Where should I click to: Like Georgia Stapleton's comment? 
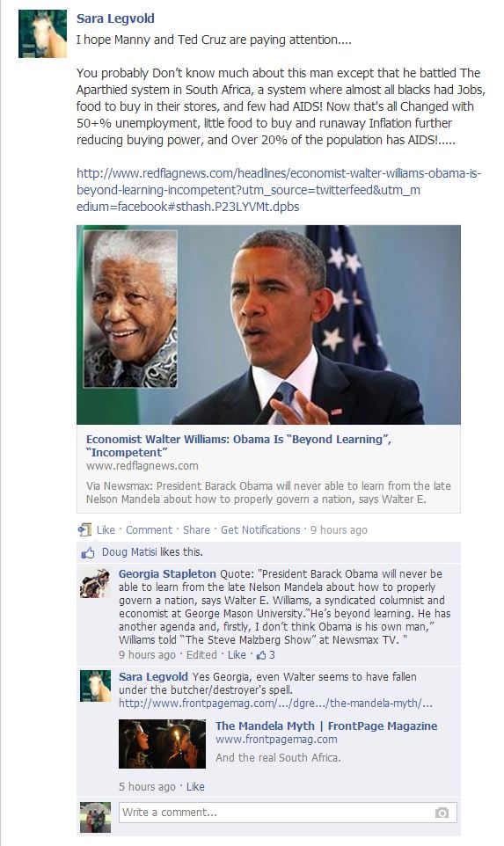click(237, 655)
